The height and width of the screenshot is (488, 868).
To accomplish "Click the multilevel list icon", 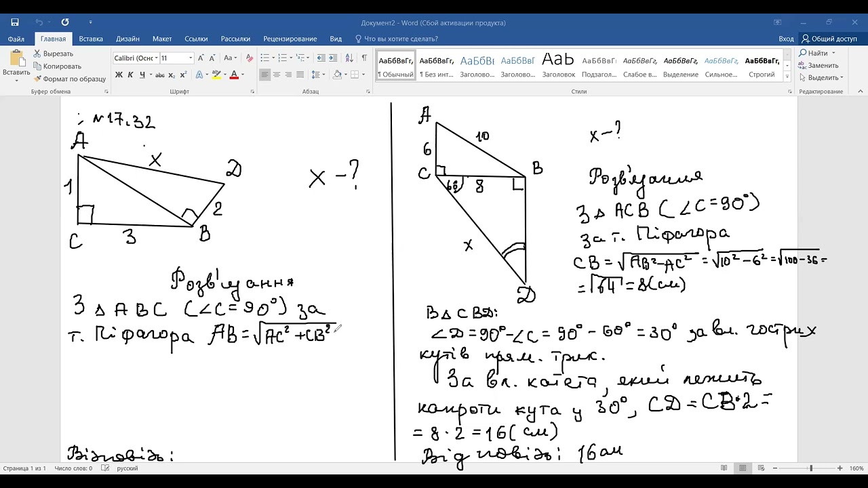I will coord(300,58).
